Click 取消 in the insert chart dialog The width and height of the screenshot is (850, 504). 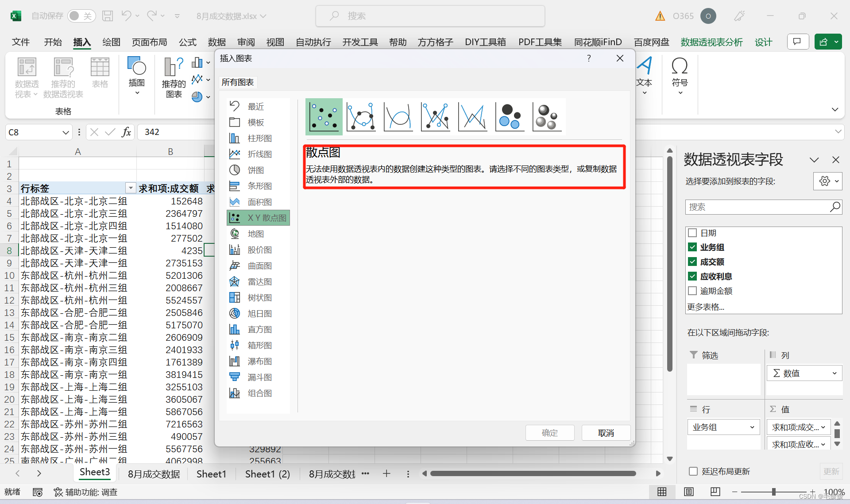[606, 433]
